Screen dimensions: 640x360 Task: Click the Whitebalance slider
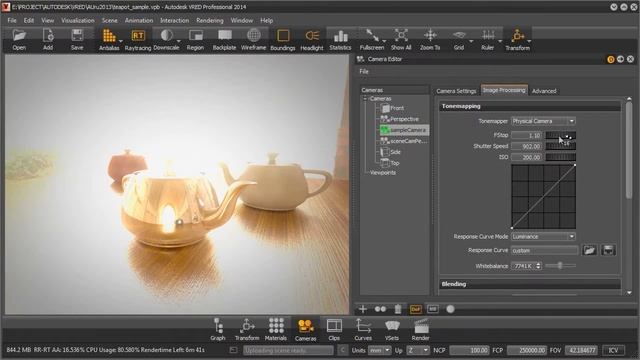click(560, 266)
